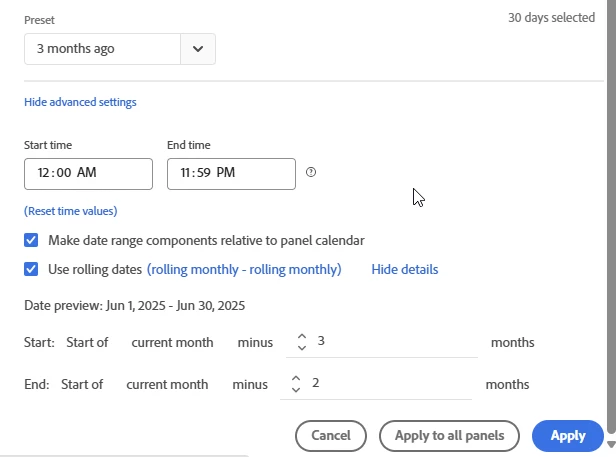Click Hide advanced settings link
The width and height of the screenshot is (616, 457).
[x=80, y=102]
